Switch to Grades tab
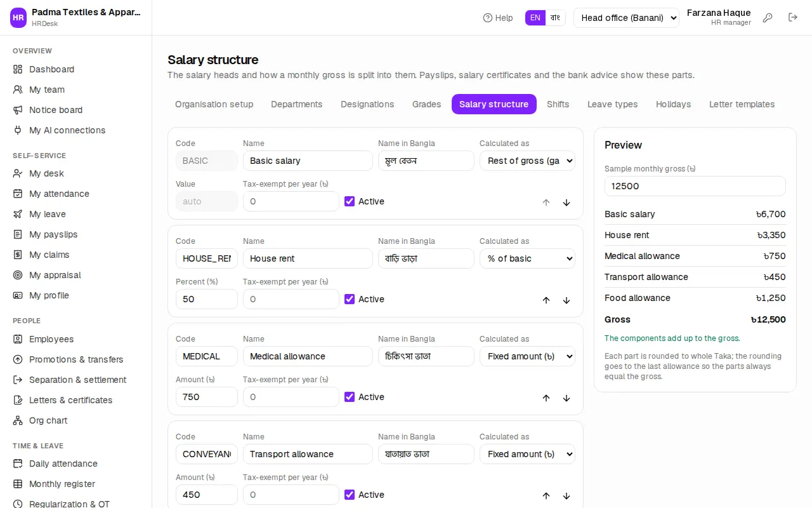This screenshot has width=812, height=508. point(426,104)
